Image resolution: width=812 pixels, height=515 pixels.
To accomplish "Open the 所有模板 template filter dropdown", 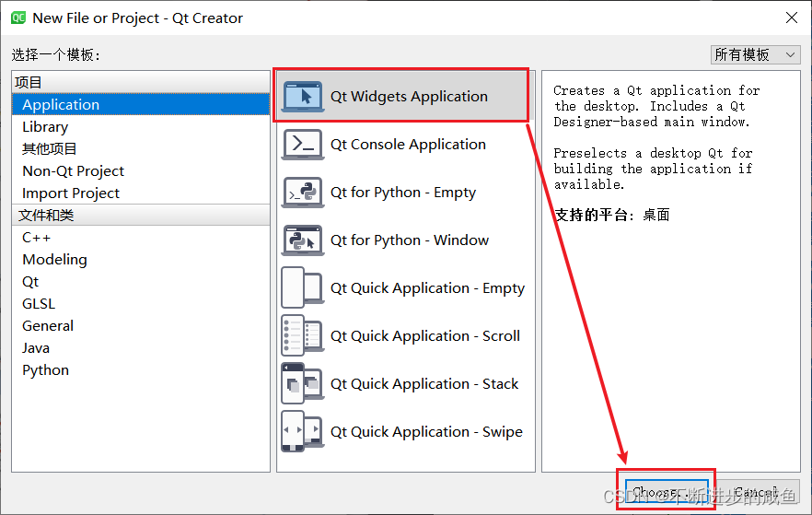I will coord(756,54).
